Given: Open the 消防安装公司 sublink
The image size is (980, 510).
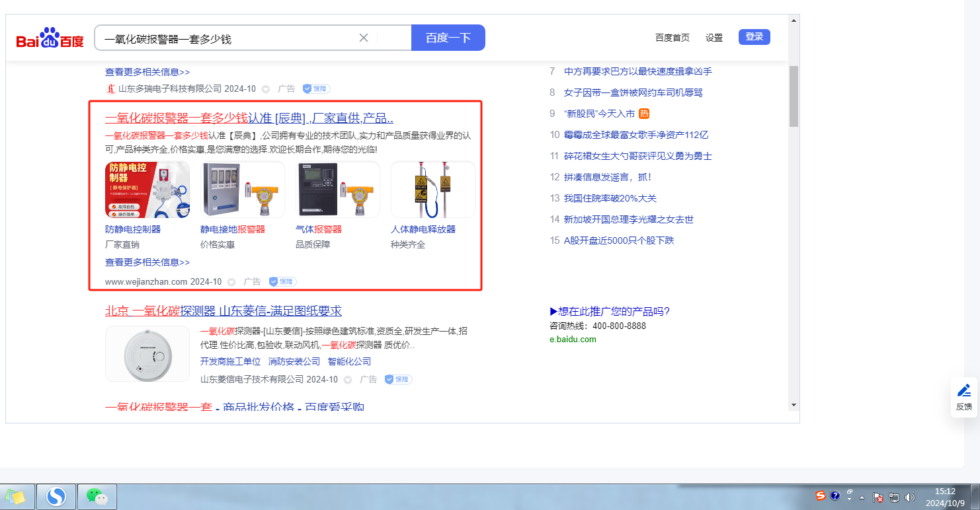Looking at the screenshot, I should pos(294,361).
